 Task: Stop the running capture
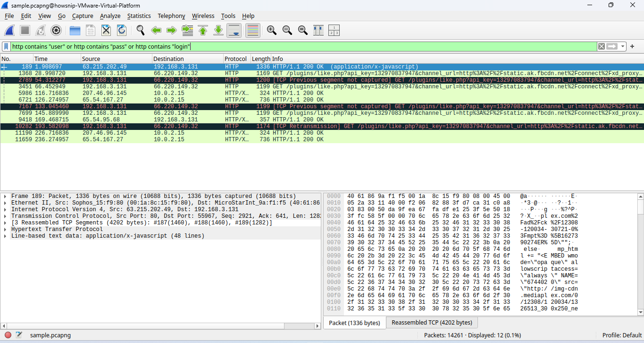pyautogui.click(x=25, y=30)
